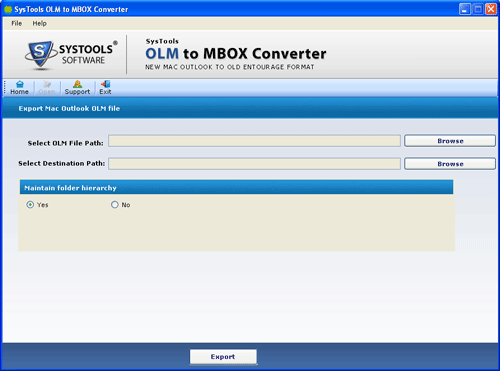
Task: Click the Select OLM File Path field
Action: point(254,141)
